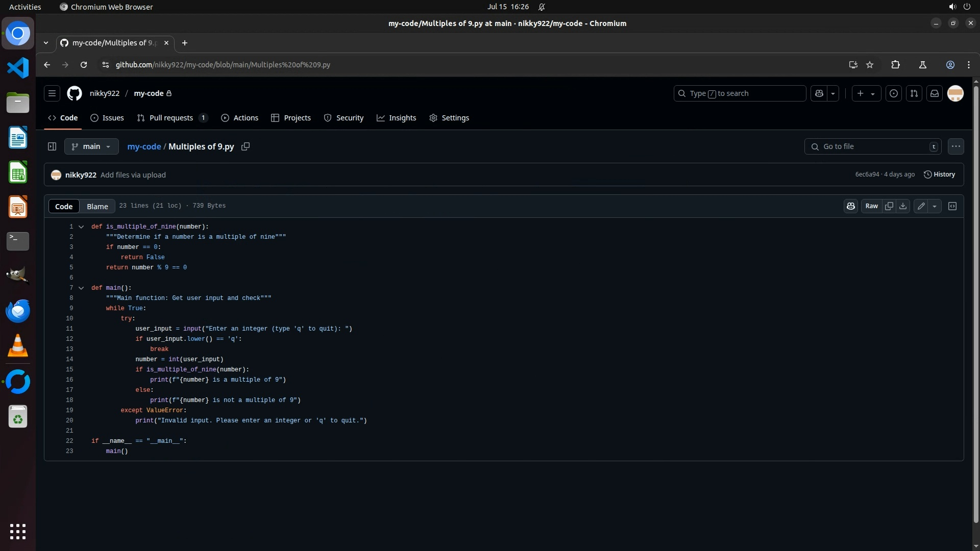Open the symbols panel icon

click(x=952, y=206)
